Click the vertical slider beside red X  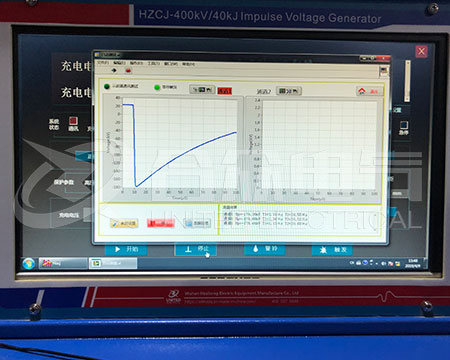click(407, 81)
